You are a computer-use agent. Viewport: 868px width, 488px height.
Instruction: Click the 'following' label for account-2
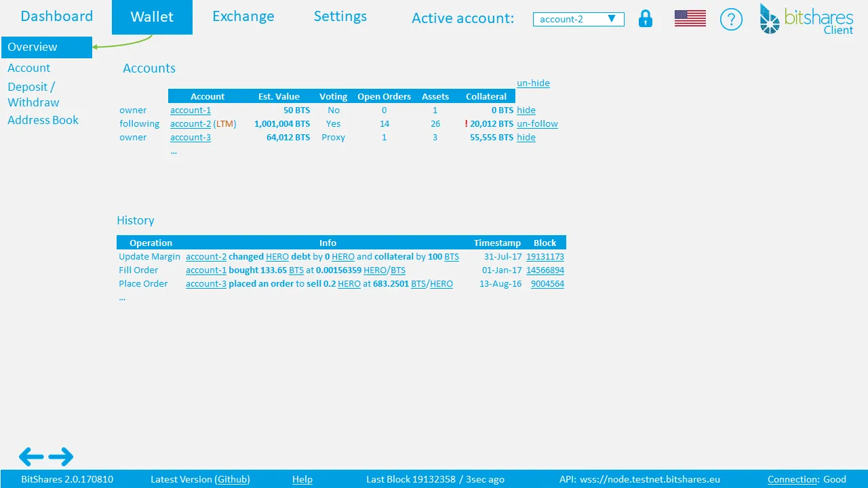(x=139, y=123)
